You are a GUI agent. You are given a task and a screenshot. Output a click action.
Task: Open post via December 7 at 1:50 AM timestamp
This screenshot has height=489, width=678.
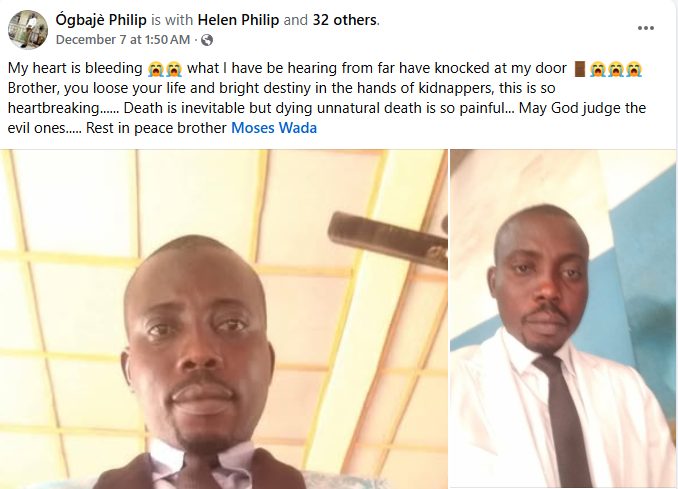pos(123,40)
